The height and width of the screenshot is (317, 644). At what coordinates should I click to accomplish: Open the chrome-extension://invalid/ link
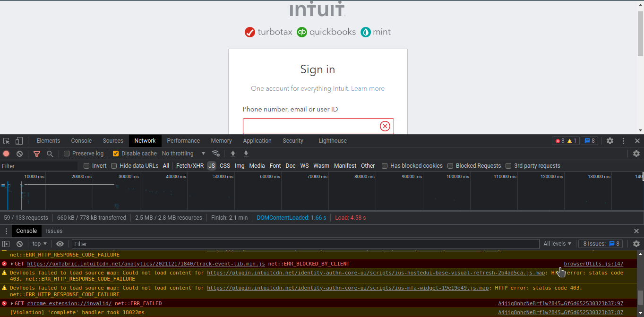pos(69,304)
